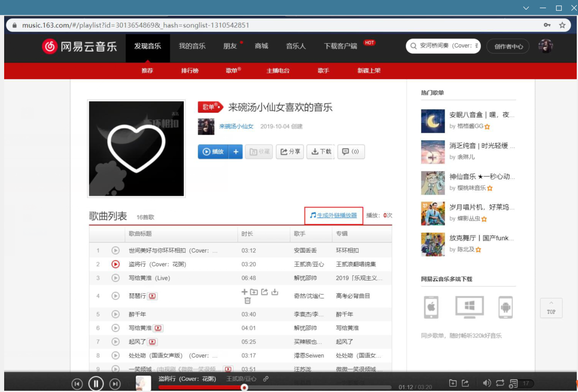The image size is (578, 392).
Task: Click the Android download icon
Action: tap(505, 307)
